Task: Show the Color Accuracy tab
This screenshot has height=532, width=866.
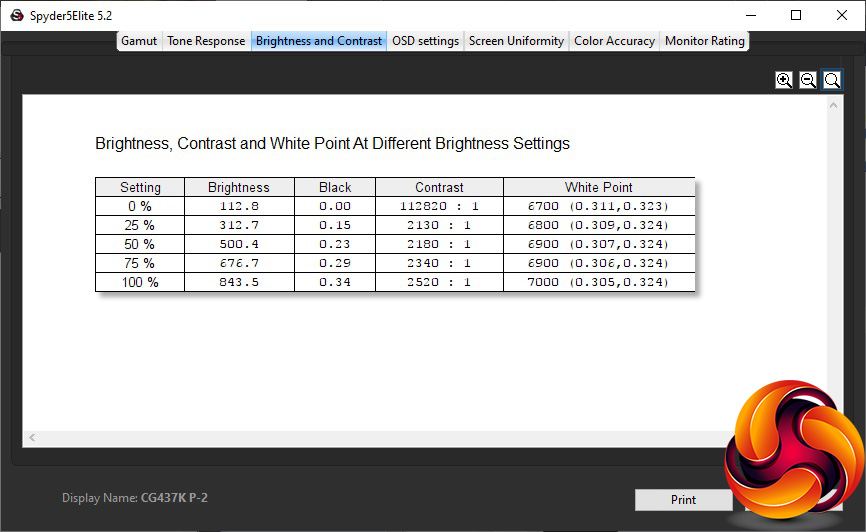Action: 614,41
